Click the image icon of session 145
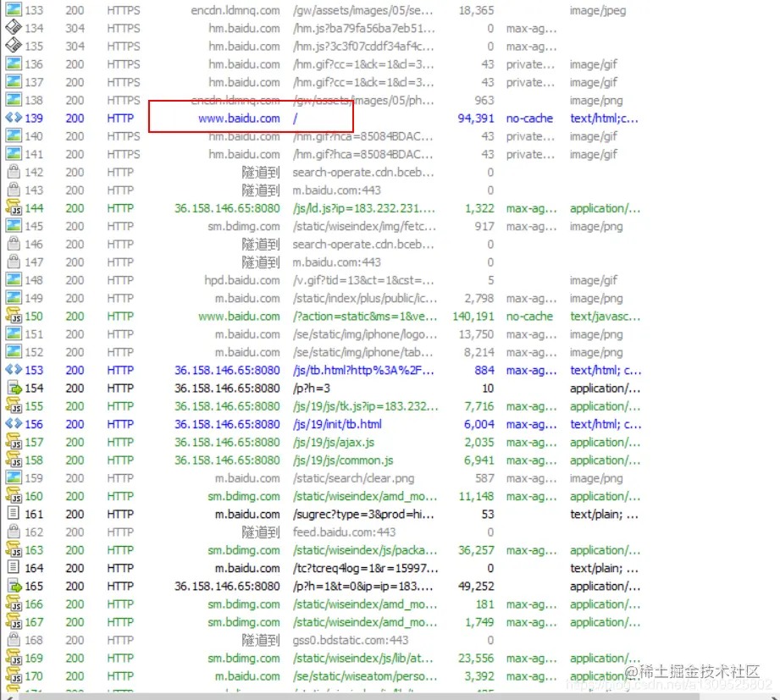 [14, 226]
